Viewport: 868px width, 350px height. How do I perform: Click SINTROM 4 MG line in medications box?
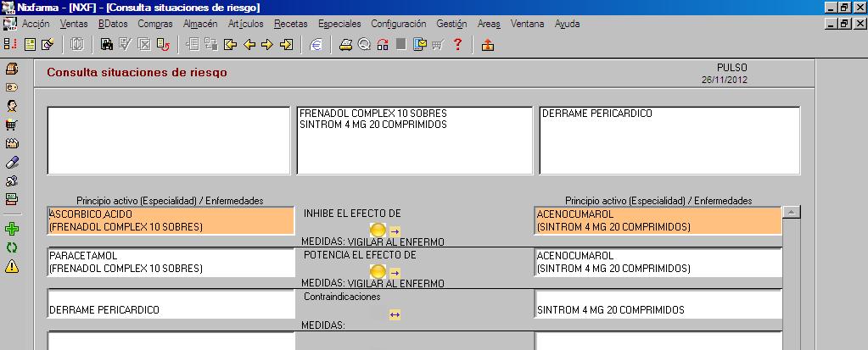pyautogui.click(x=373, y=125)
